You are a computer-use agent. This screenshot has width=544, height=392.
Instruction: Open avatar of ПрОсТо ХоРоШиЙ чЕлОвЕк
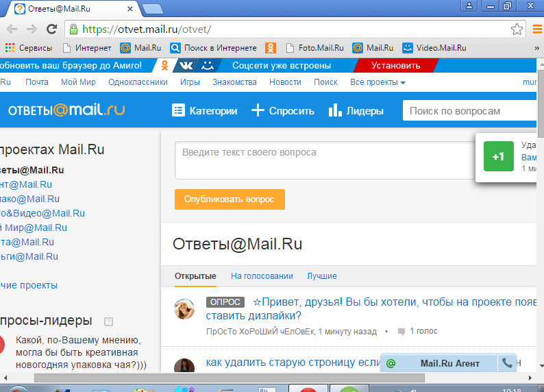coord(184,309)
